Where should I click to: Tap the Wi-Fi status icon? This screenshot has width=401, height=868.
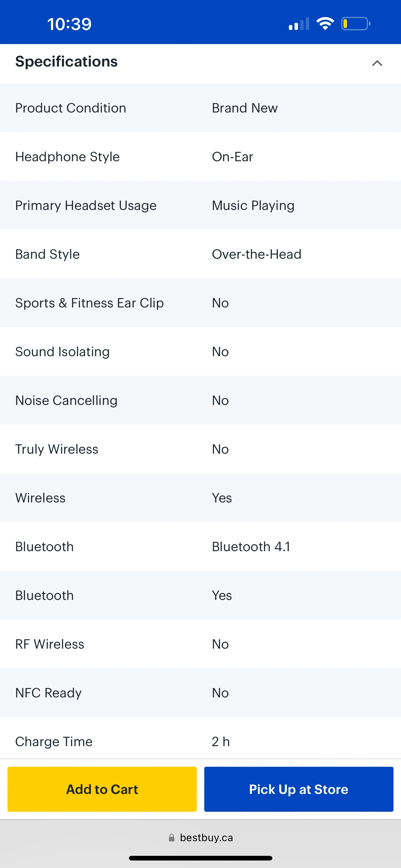pos(325,23)
